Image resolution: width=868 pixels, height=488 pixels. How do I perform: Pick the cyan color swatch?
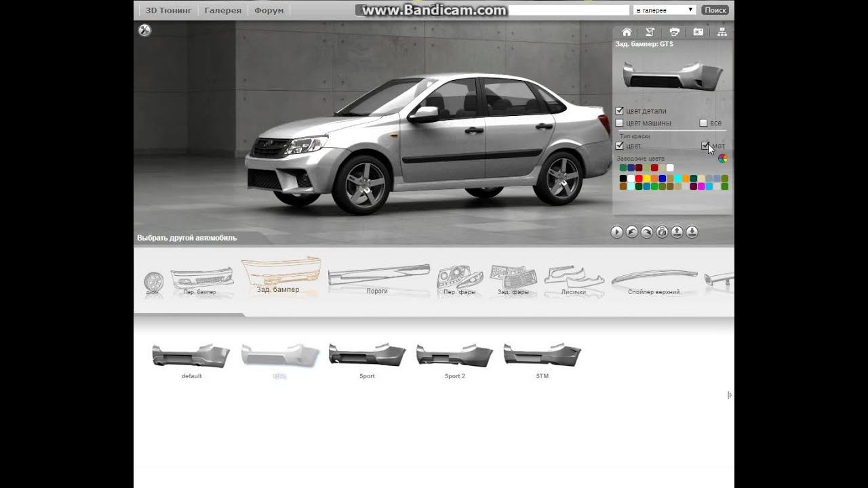pos(678,178)
